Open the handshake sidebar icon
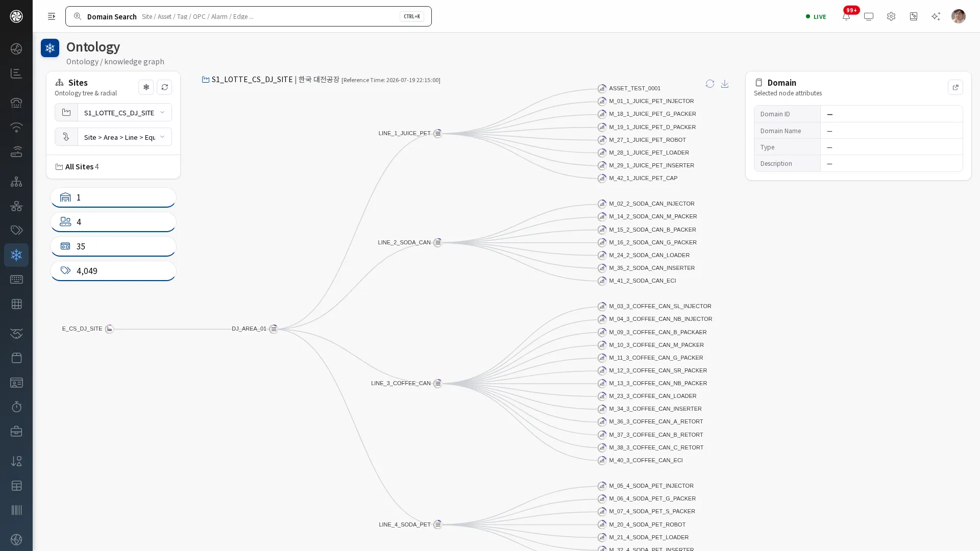The height and width of the screenshot is (551, 980). point(16,334)
